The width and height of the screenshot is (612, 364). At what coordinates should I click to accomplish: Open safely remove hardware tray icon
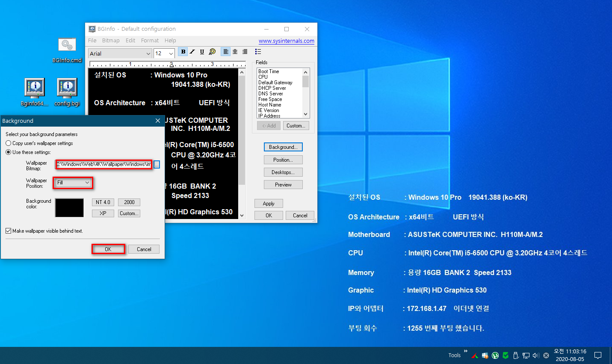516,355
